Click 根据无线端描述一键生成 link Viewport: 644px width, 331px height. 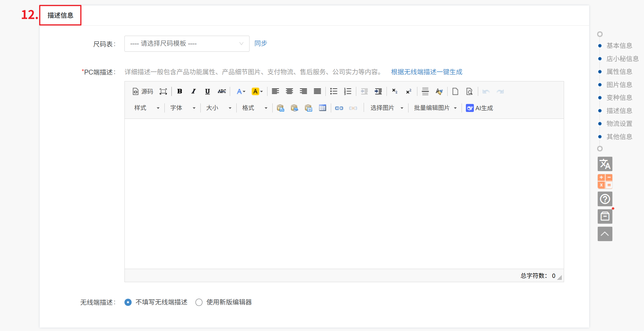click(426, 72)
